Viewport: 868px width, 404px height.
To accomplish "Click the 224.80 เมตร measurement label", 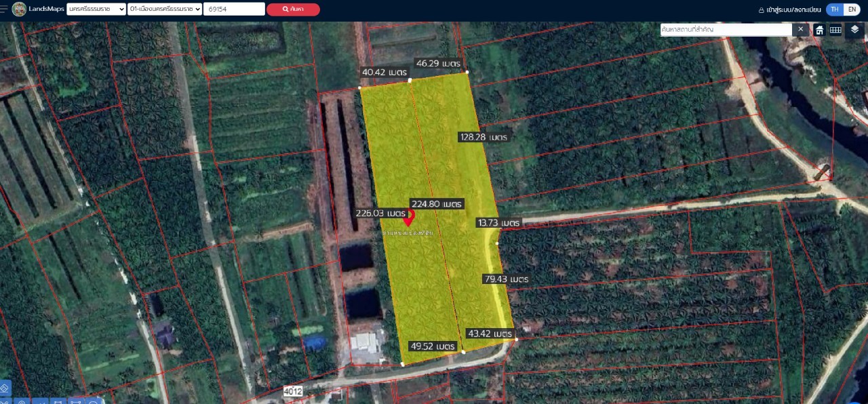I will (x=437, y=203).
